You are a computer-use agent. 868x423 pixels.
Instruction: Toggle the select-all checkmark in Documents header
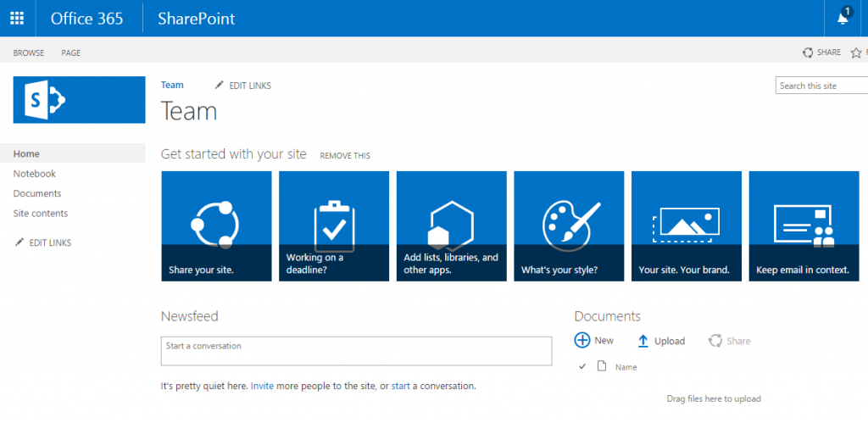tap(581, 366)
